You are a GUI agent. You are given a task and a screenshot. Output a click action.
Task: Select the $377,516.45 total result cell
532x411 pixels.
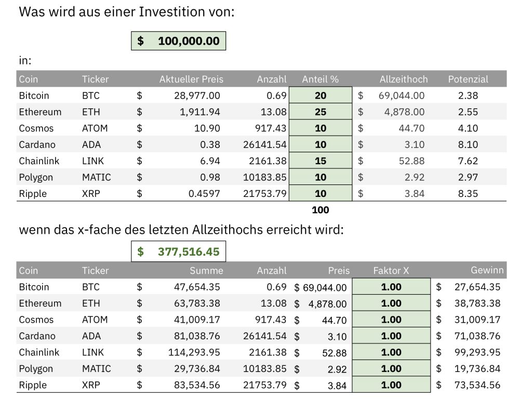pyautogui.click(x=179, y=251)
